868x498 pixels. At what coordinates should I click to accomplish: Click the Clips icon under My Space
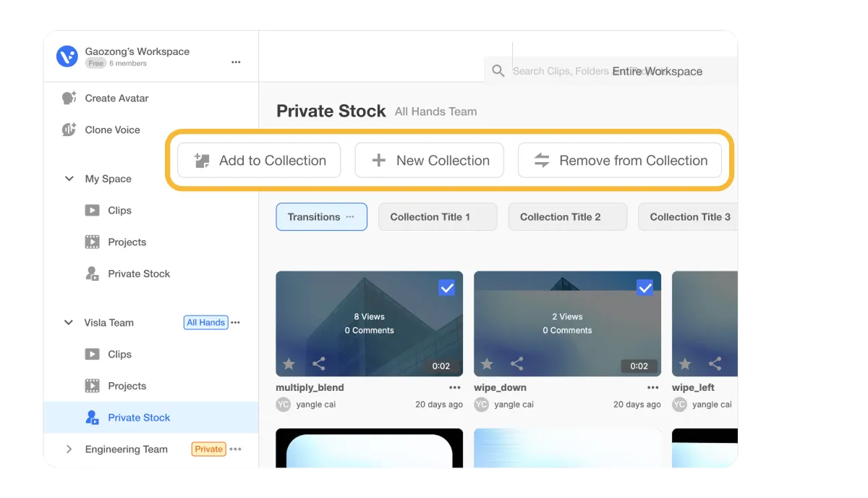(x=92, y=210)
